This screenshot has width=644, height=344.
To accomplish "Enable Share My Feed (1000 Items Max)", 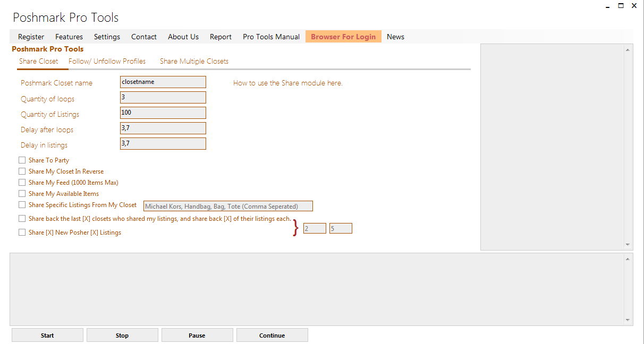I will (22, 182).
